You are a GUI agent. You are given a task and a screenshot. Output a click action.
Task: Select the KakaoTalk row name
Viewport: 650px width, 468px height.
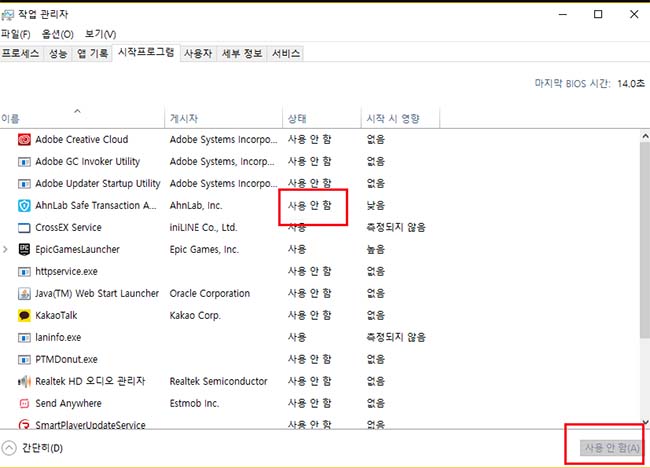pos(56,315)
